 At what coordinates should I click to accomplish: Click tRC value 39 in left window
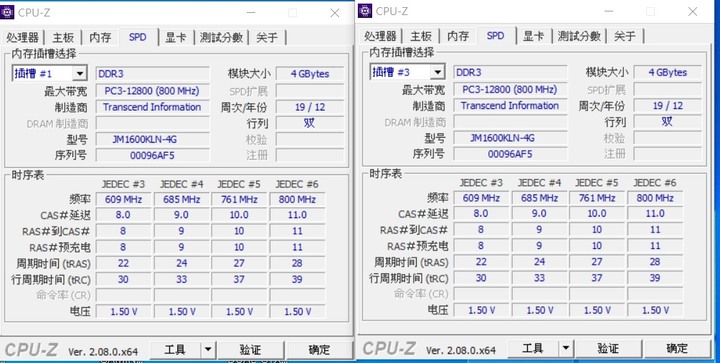pos(297,279)
